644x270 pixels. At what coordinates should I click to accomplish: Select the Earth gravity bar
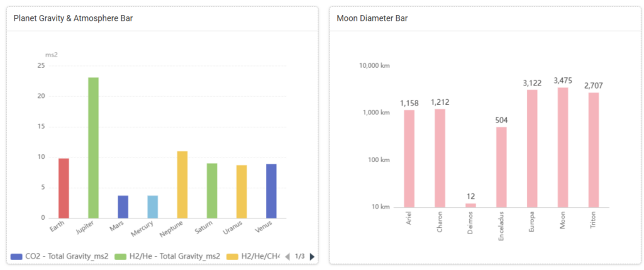(64, 188)
